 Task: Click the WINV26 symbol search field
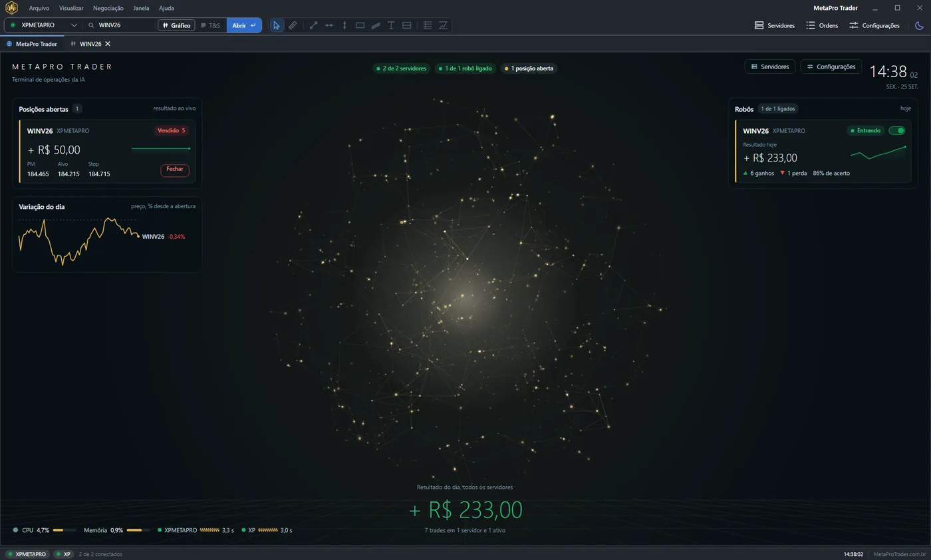point(120,25)
